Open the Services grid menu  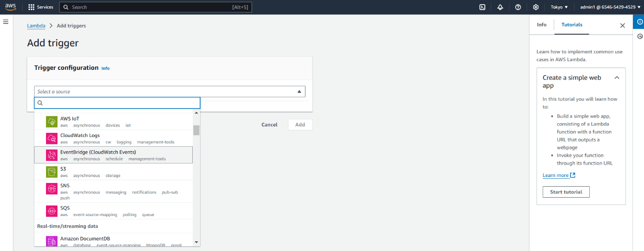tap(40, 7)
